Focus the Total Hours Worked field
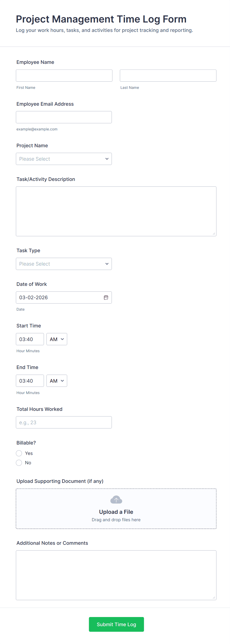This screenshot has height=644, width=230. [x=64, y=422]
